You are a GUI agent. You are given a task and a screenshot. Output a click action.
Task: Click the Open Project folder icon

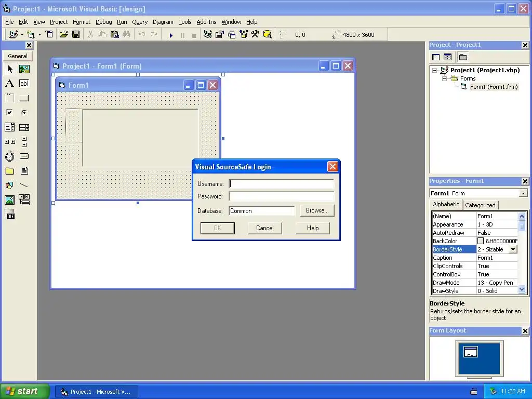pyautogui.click(x=63, y=34)
